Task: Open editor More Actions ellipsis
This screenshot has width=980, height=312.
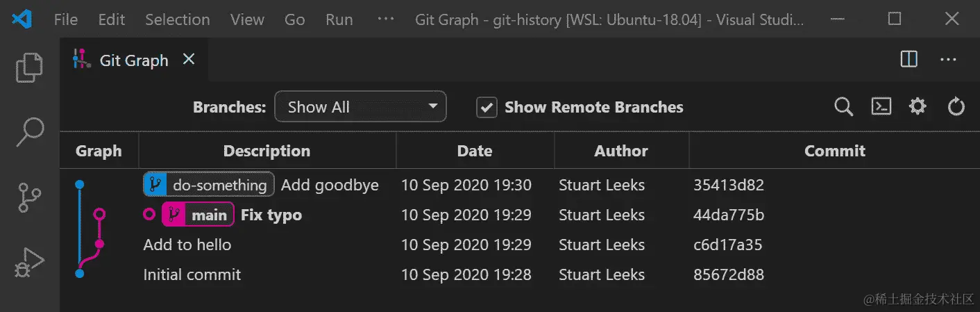Action: pyautogui.click(x=948, y=60)
